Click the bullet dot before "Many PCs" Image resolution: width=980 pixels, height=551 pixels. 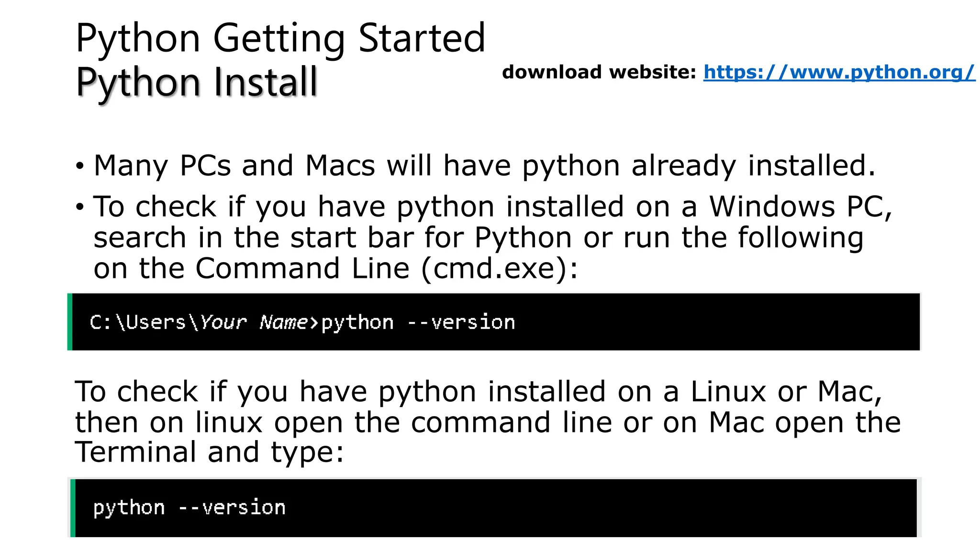tap(79, 167)
